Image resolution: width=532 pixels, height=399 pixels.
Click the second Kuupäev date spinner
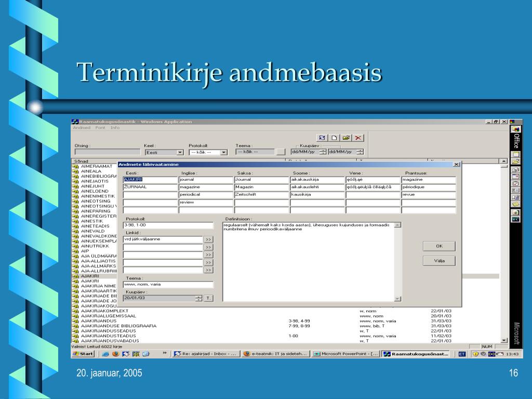point(361,152)
